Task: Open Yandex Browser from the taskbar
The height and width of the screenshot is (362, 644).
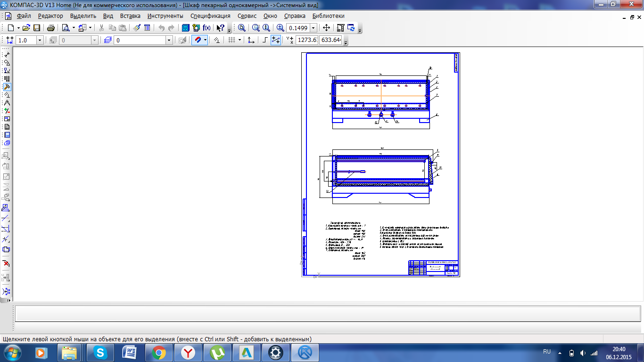Action: 188,352
